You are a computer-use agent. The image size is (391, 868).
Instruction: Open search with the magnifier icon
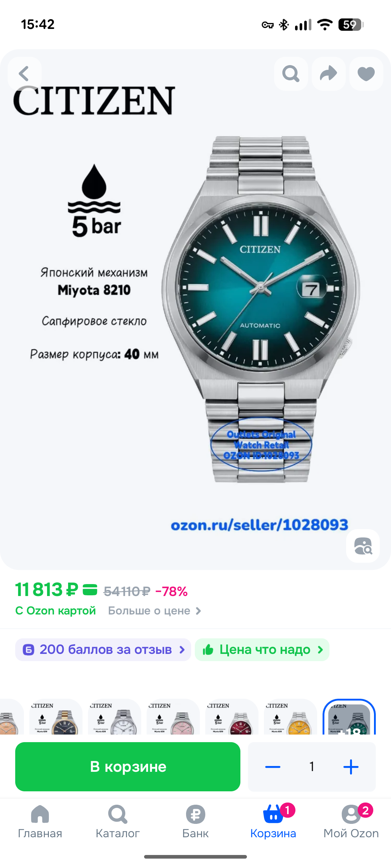291,74
